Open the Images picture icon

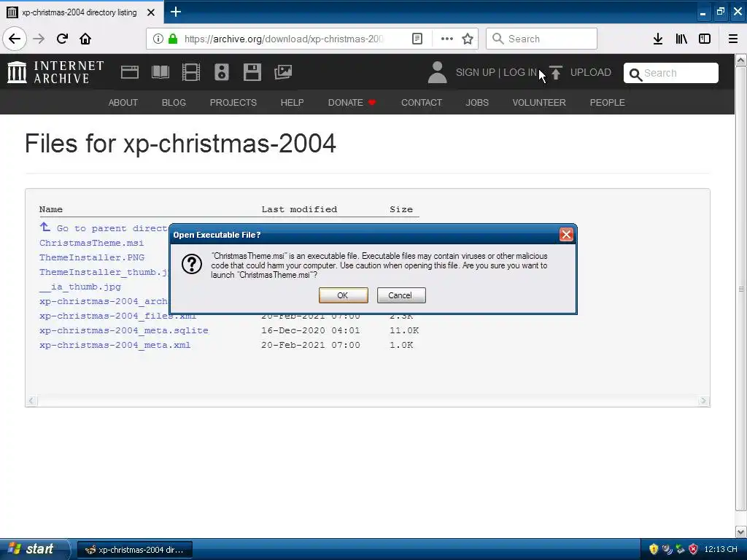283,72
